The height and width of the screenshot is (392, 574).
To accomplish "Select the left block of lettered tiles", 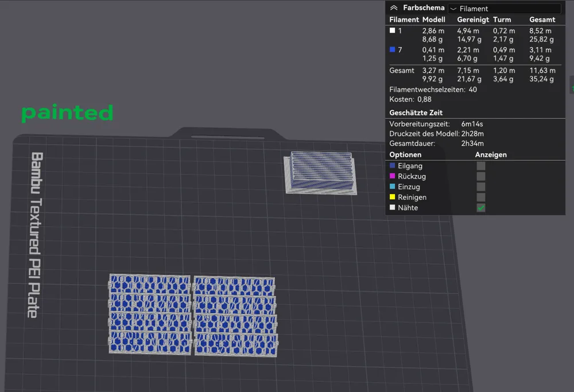I will click(x=148, y=315).
